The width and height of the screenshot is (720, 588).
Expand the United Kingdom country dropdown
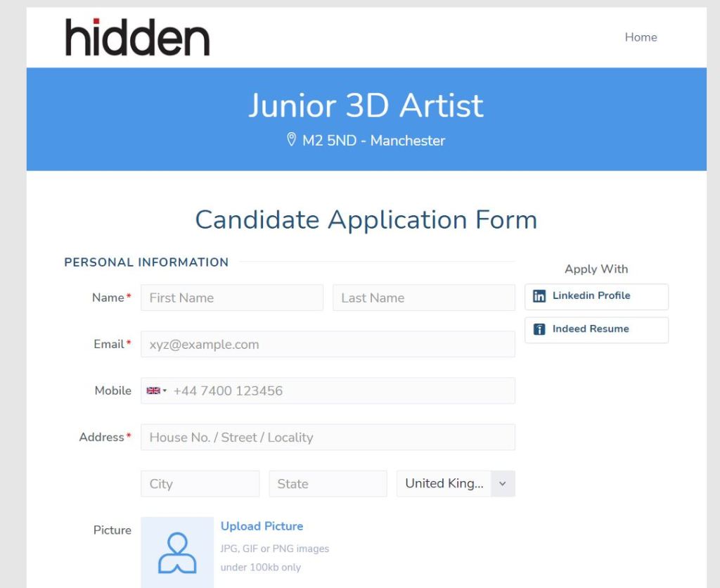click(502, 484)
